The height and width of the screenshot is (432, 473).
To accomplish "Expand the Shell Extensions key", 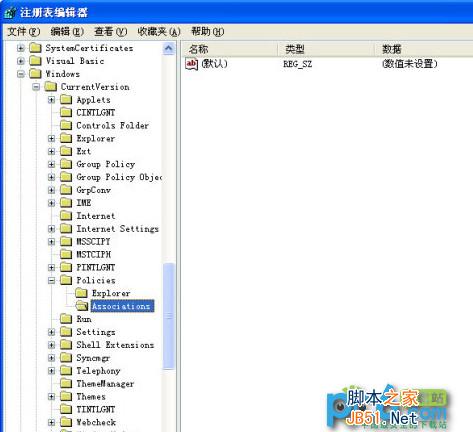I will [x=51, y=345].
